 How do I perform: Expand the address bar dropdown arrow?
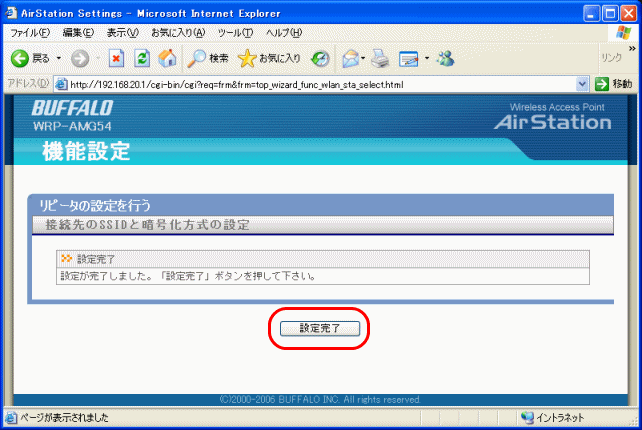tap(582, 85)
